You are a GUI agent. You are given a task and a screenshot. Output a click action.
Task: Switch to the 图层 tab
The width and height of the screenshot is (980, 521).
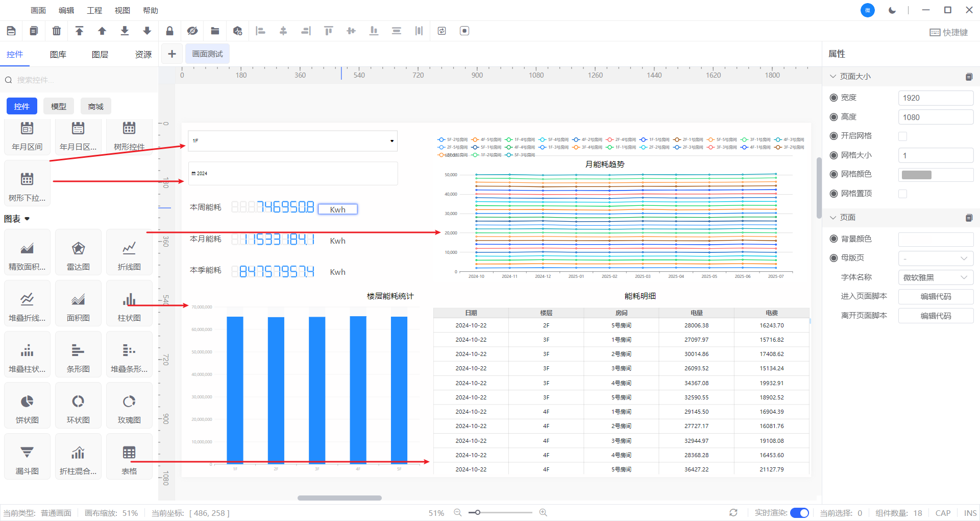pos(100,54)
